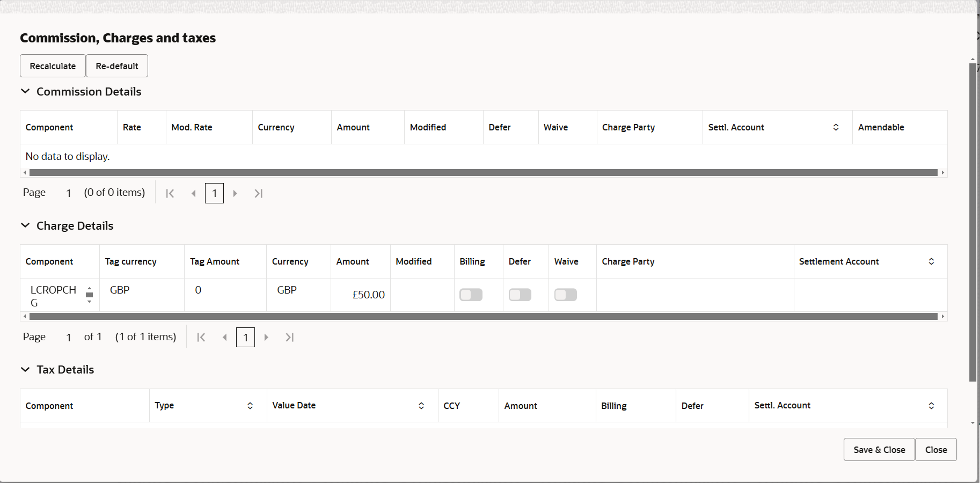Toggle Waive switch for LCROPCHG charge
Screen dimensions: 980x483
(x=566, y=295)
